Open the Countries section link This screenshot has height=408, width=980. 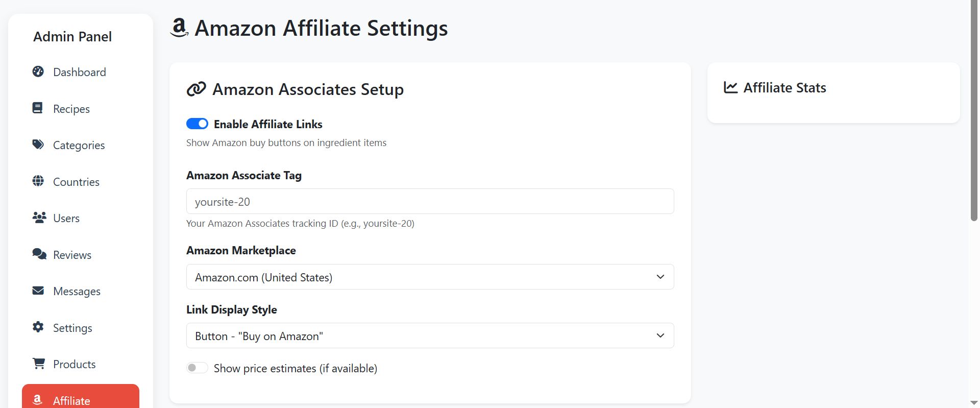click(76, 182)
